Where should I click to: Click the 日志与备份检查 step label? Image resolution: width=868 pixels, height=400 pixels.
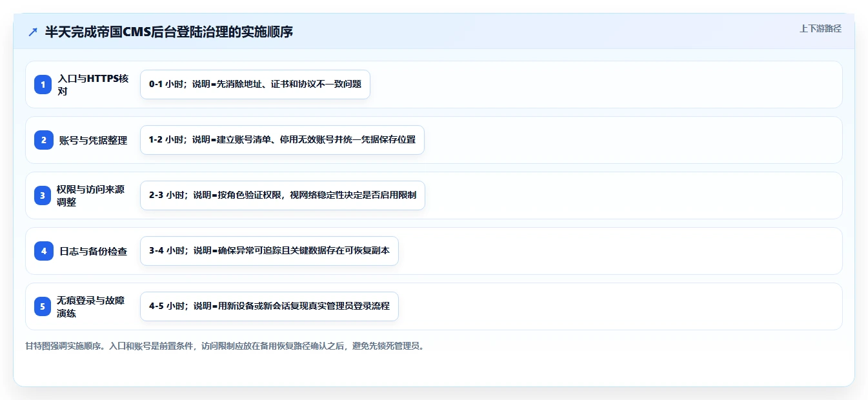[93, 251]
